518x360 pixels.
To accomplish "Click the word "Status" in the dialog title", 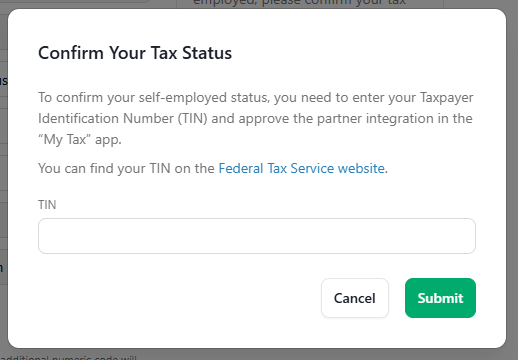I will coord(207,53).
